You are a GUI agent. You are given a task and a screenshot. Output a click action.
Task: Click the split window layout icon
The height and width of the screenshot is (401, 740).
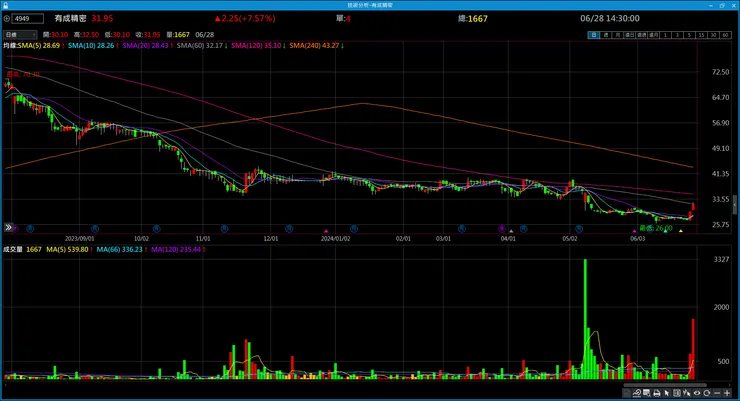pyautogui.click(x=677, y=393)
